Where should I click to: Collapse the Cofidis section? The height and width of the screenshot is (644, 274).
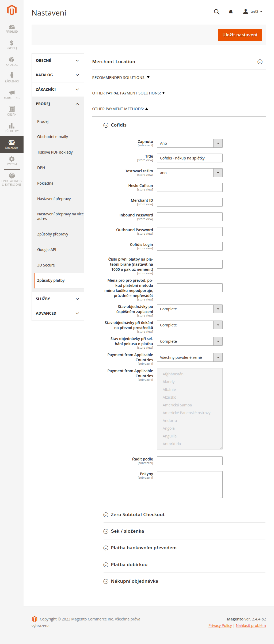[106, 125]
